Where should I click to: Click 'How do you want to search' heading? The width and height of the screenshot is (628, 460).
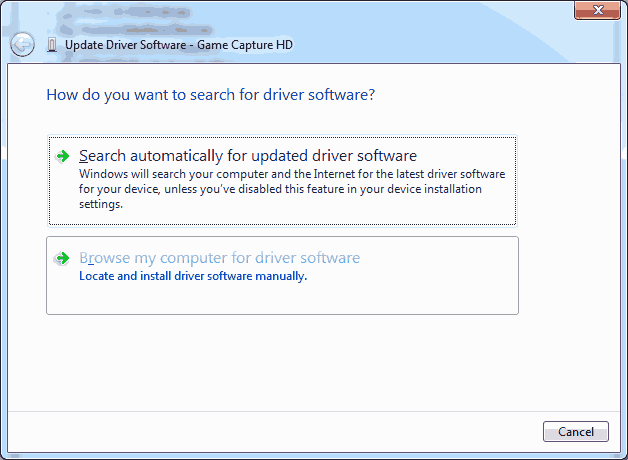tap(211, 95)
